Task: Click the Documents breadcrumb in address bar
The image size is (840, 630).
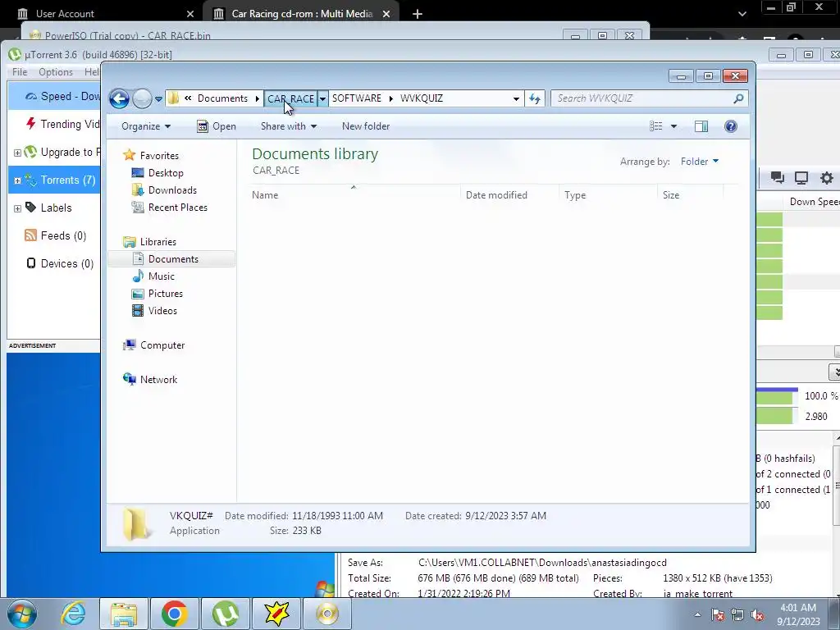Action: point(222,98)
